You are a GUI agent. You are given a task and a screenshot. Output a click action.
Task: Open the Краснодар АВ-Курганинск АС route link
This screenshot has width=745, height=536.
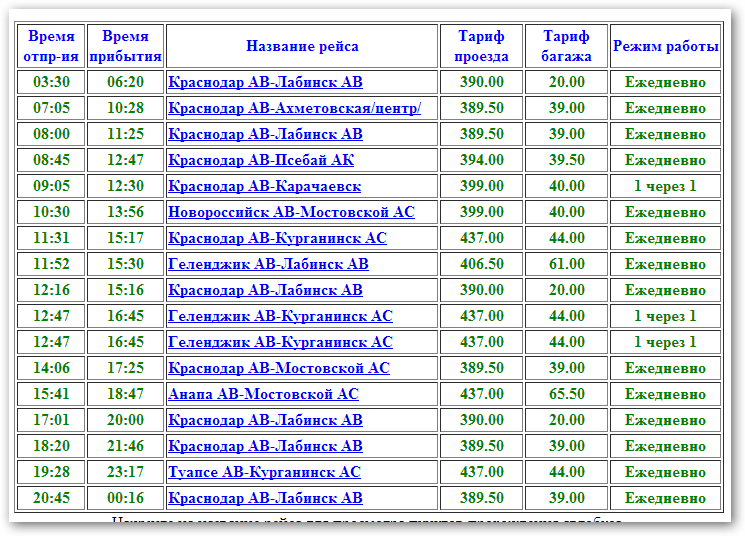(x=277, y=238)
